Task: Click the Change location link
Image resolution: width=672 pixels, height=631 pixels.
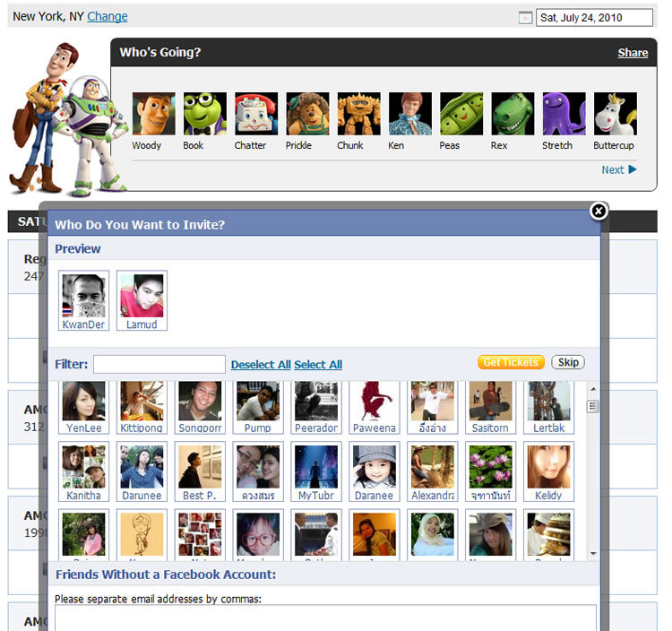Action: click(108, 16)
